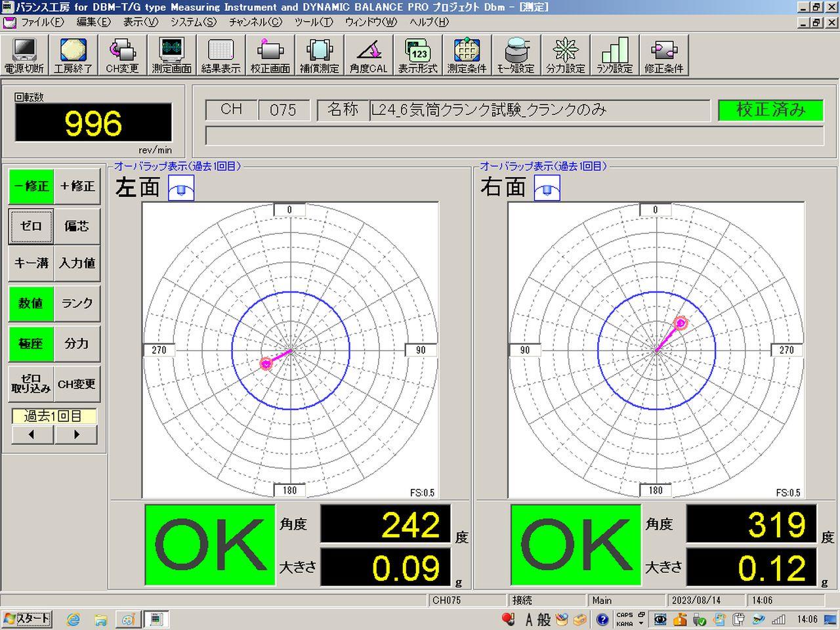Open the 修正条件 correction conditions icon
Screen dimensions: 840x630
pyautogui.click(x=663, y=55)
